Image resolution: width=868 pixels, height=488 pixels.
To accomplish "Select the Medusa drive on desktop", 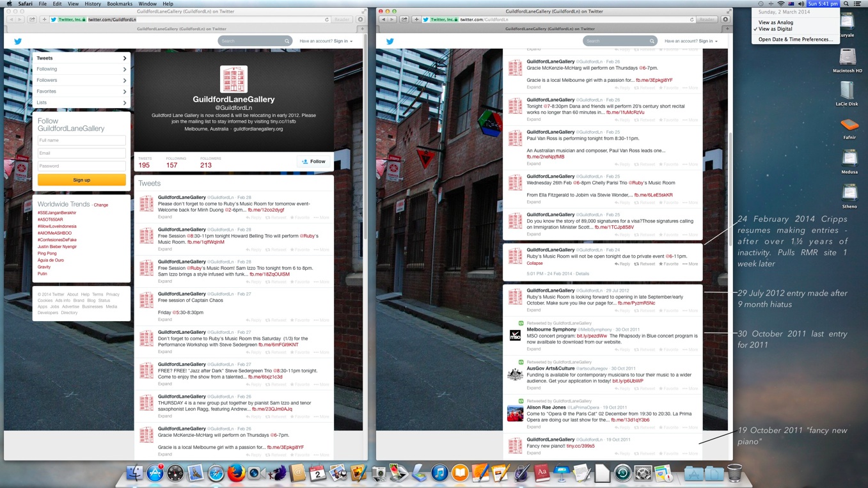I will tap(849, 161).
